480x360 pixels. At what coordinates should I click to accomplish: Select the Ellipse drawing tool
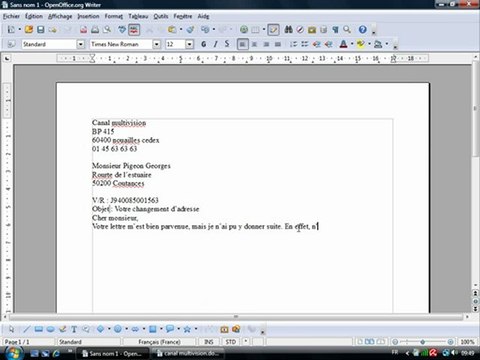click(50, 329)
